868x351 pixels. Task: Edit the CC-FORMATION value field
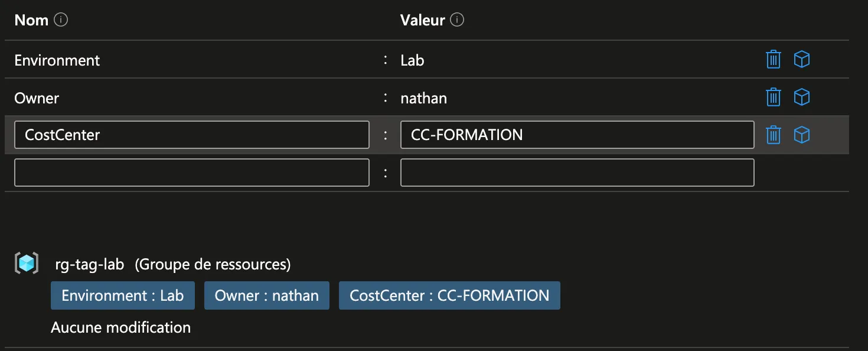577,135
